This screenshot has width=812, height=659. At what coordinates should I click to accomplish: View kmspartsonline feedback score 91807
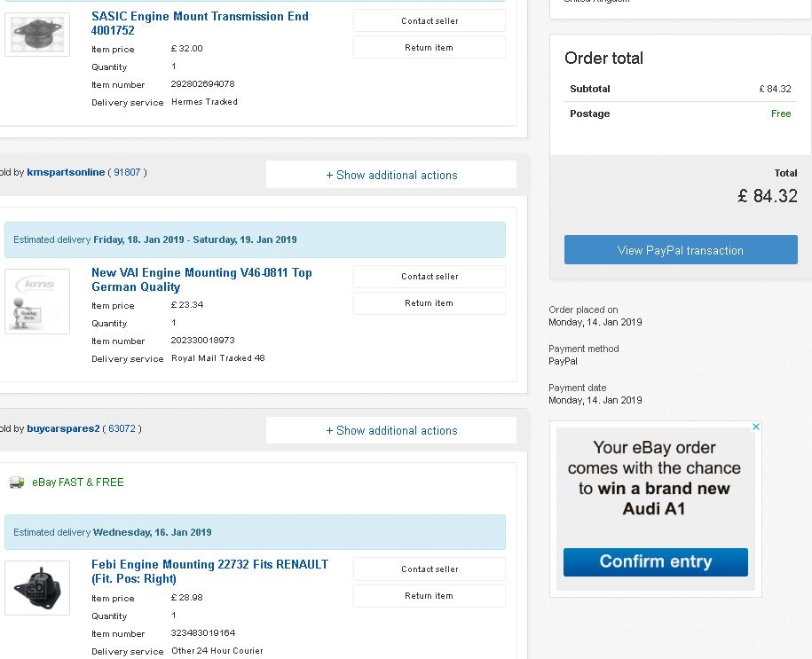[x=127, y=172]
